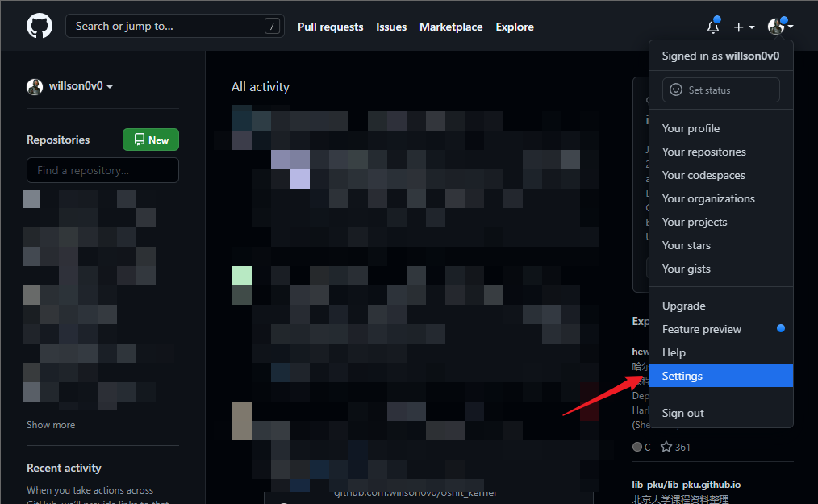818x504 pixels.
Task: Open Your gists menu entry
Action: point(686,269)
